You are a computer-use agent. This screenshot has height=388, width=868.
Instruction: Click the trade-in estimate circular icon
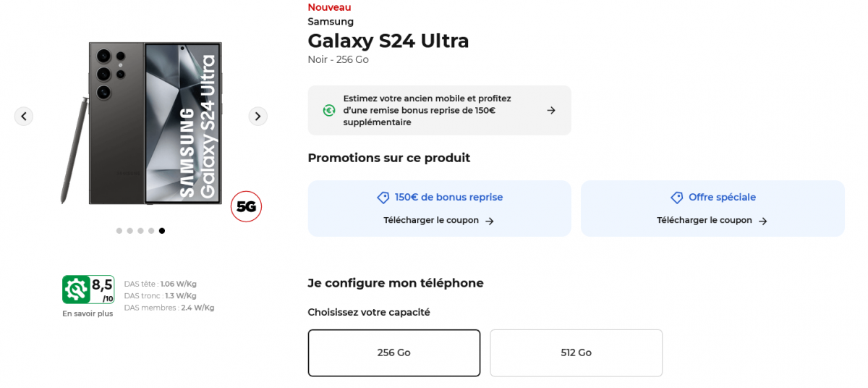[x=329, y=110]
